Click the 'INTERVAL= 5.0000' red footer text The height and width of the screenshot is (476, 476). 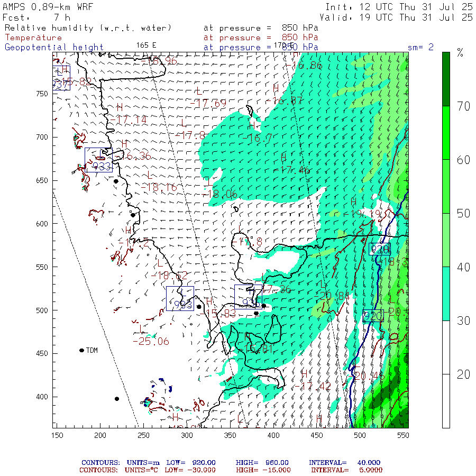pyautogui.click(x=346, y=470)
